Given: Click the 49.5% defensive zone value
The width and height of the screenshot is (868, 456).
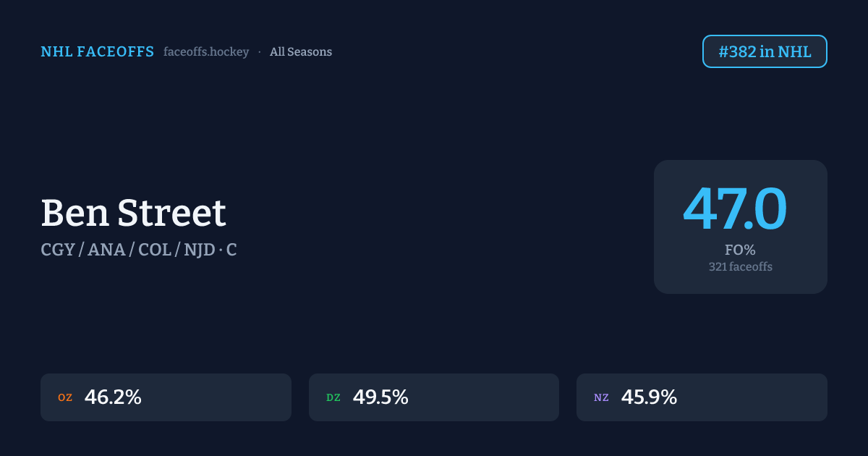Looking at the screenshot, I should click(x=380, y=397).
